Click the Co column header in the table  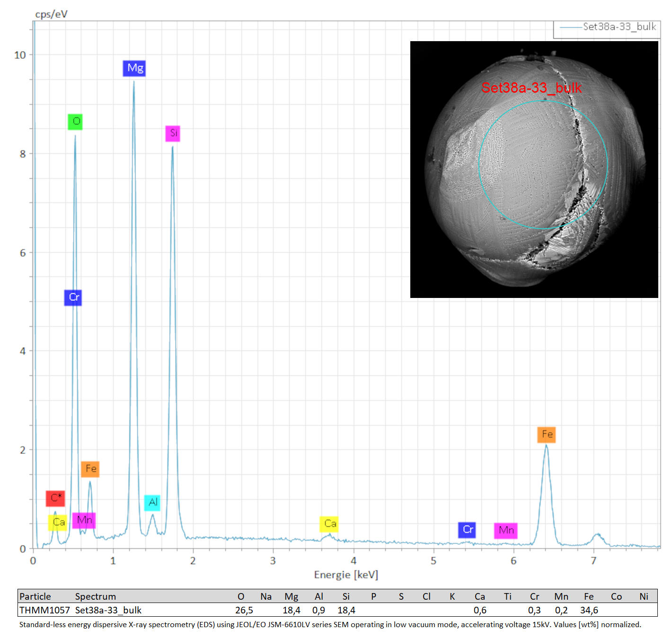tap(616, 596)
